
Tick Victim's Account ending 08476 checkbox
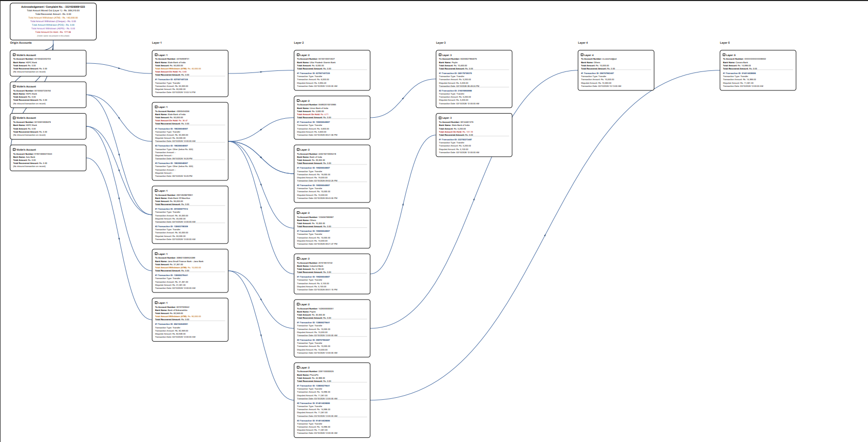14,118
